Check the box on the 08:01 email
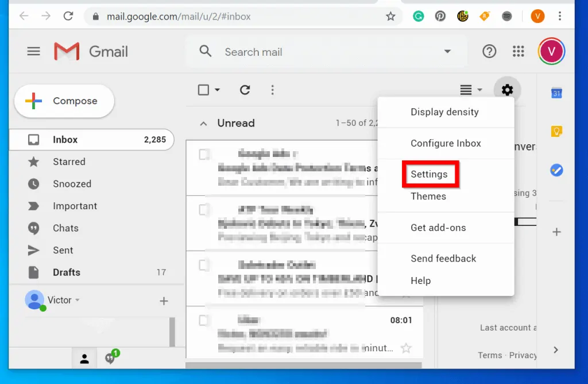Viewport: 588px width, 384px height. (x=204, y=319)
